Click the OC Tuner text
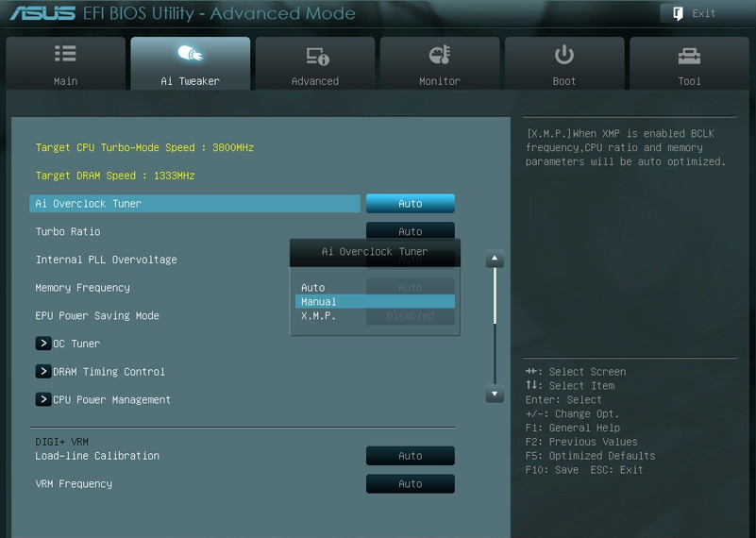The width and height of the screenshot is (756, 538). 76,344
